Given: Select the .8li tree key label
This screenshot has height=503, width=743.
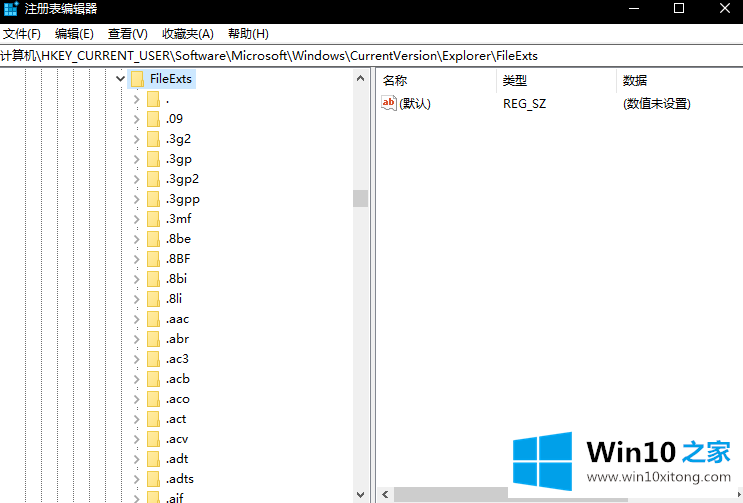Looking at the screenshot, I should (x=174, y=299).
